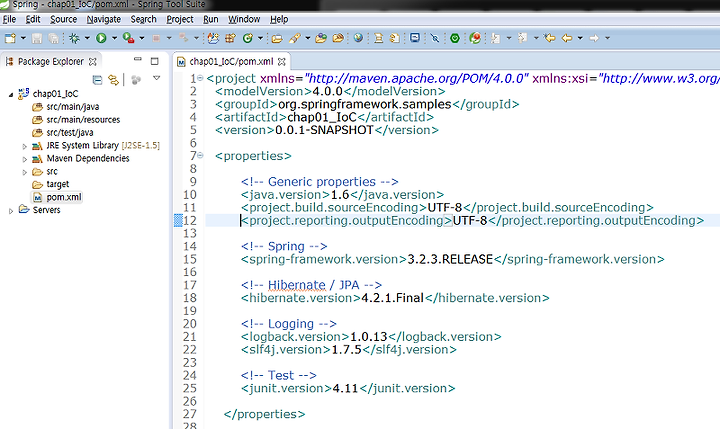Fold the project element at line 1

pos(200,78)
